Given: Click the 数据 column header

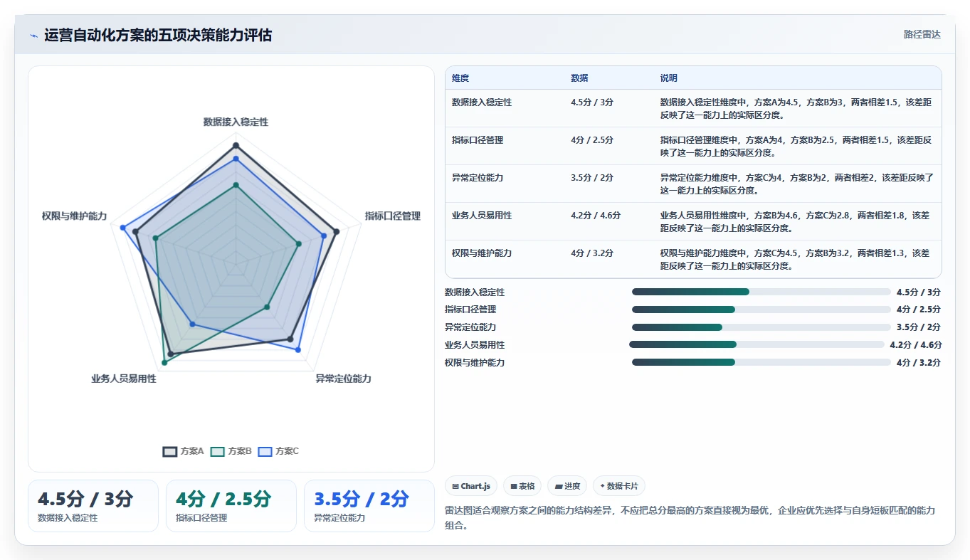Looking at the screenshot, I should 579,78.
